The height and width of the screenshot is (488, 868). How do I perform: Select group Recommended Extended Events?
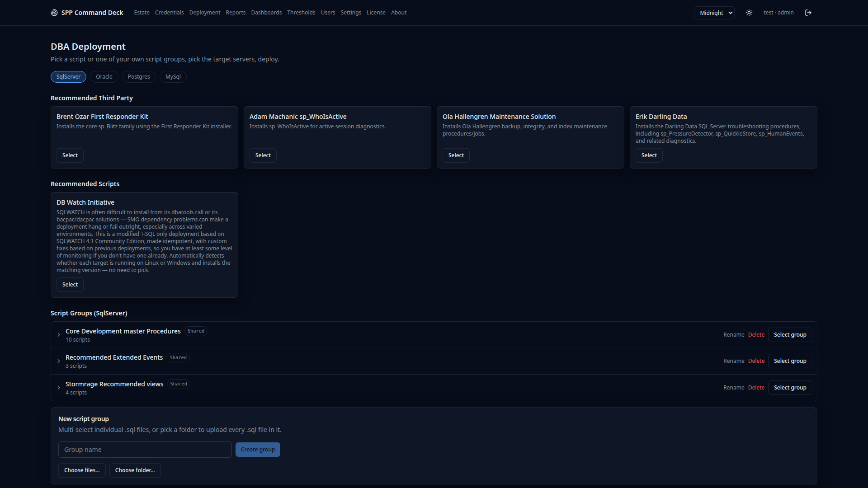coord(790,361)
